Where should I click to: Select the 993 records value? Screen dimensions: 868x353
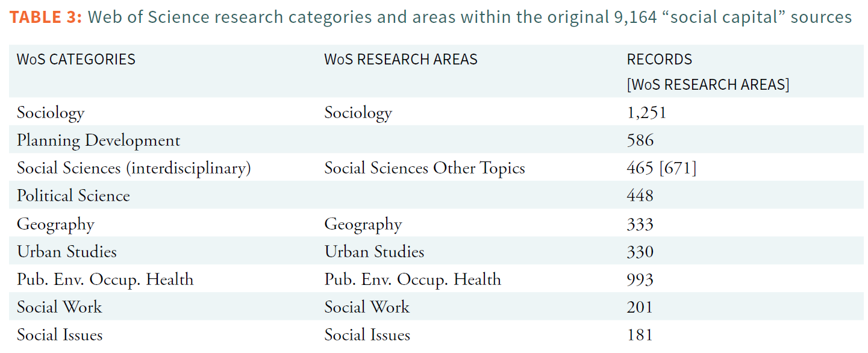click(x=640, y=280)
